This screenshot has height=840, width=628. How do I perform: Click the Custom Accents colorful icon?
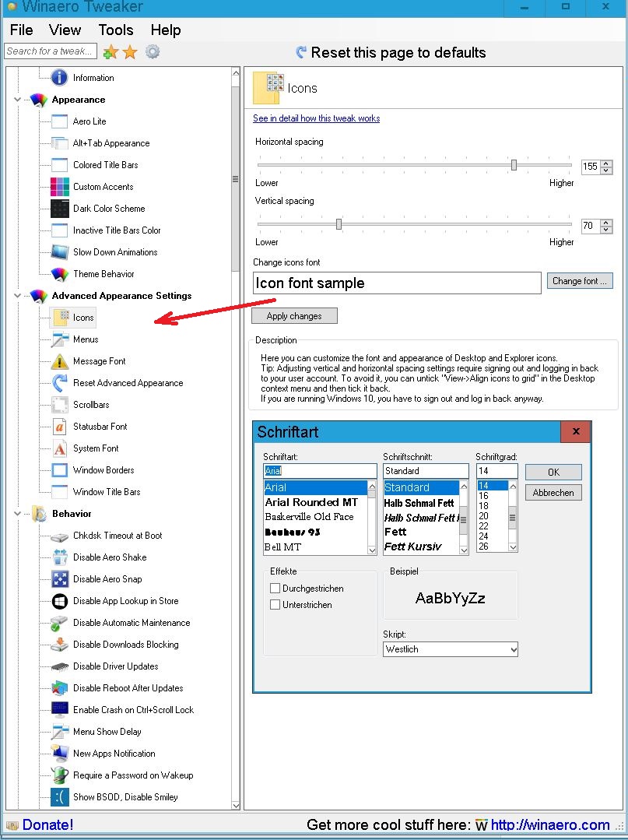pos(59,186)
